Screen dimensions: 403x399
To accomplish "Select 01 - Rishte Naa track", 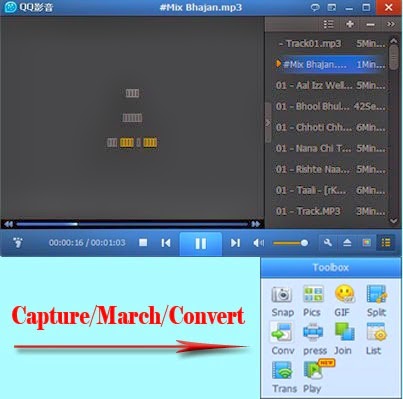I will point(331,169).
